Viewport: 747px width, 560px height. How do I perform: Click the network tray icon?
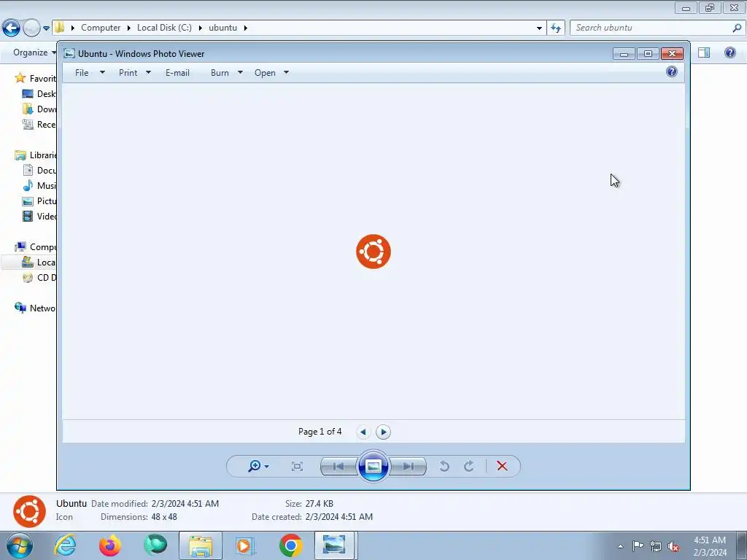(656, 546)
